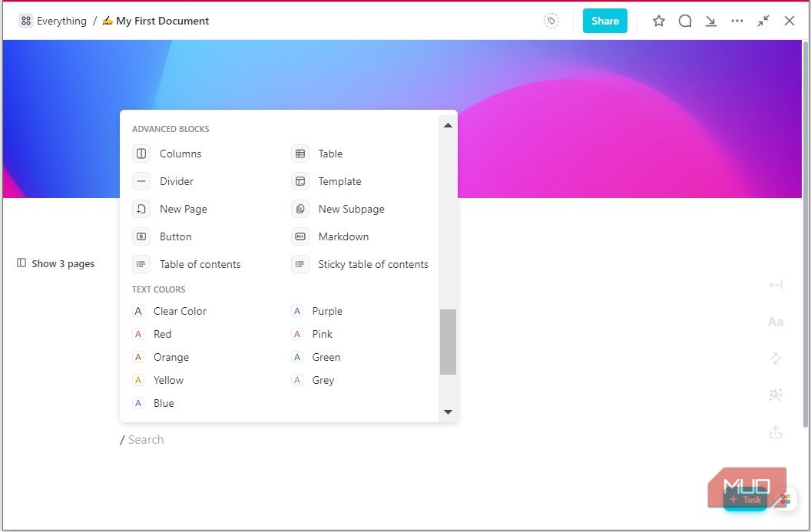Click the menu scrollbar down arrow

(448, 412)
